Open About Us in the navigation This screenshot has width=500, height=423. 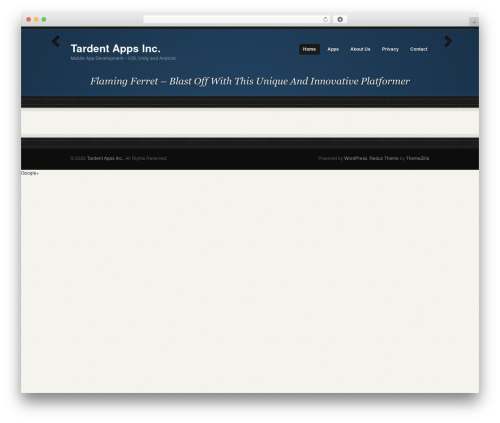(360, 49)
